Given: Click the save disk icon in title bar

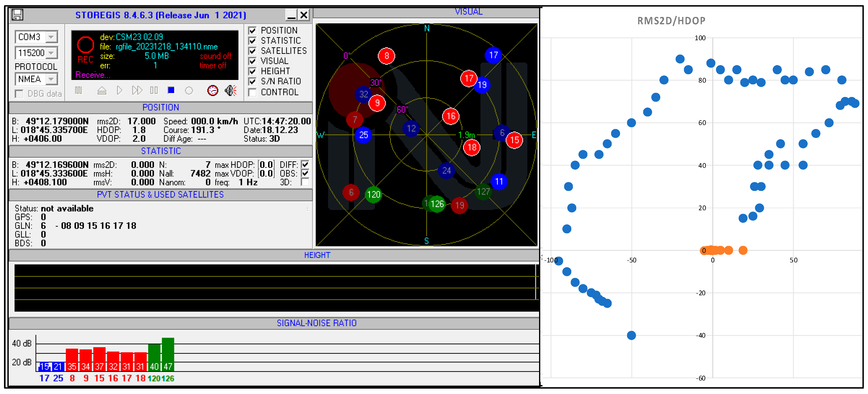Looking at the screenshot, I should [x=17, y=15].
